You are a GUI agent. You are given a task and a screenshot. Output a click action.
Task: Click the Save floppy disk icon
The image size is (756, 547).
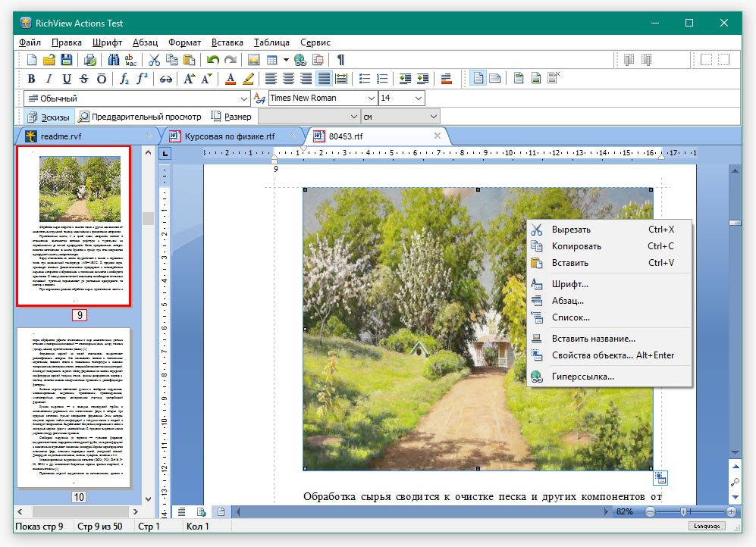67,60
